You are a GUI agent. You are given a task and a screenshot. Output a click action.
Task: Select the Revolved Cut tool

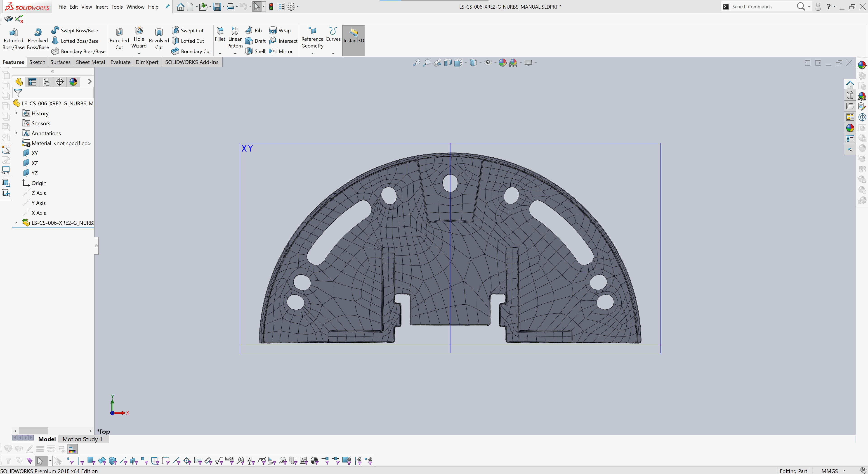point(159,39)
